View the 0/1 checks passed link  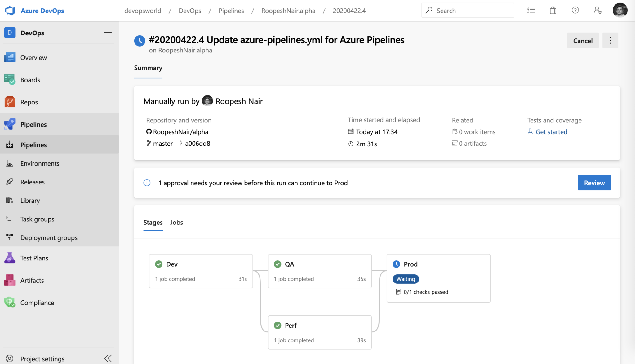pyautogui.click(x=422, y=292)
